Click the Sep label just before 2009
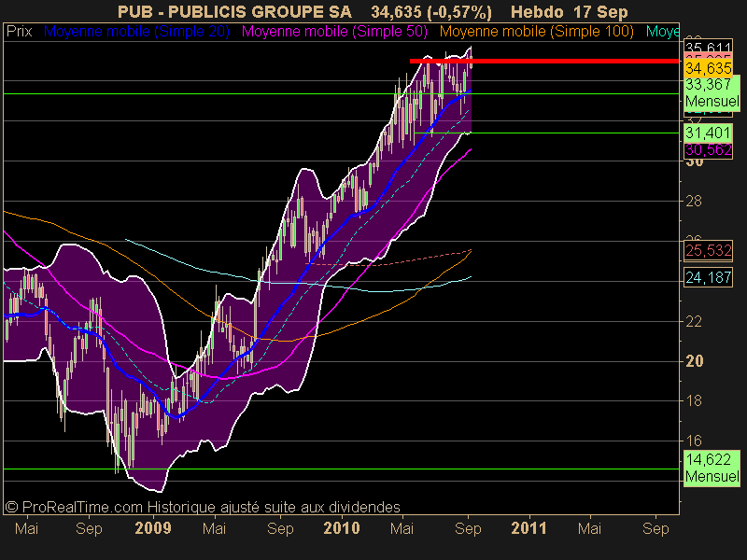The image size is (747, 560). tap(89, 528)
